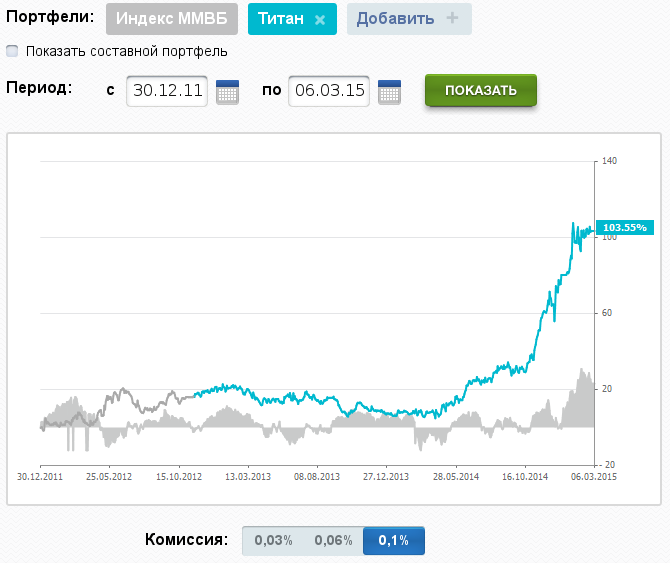
Task: Click the 30.12.2011 date on chart axis
Action: [x=40, y=478]
